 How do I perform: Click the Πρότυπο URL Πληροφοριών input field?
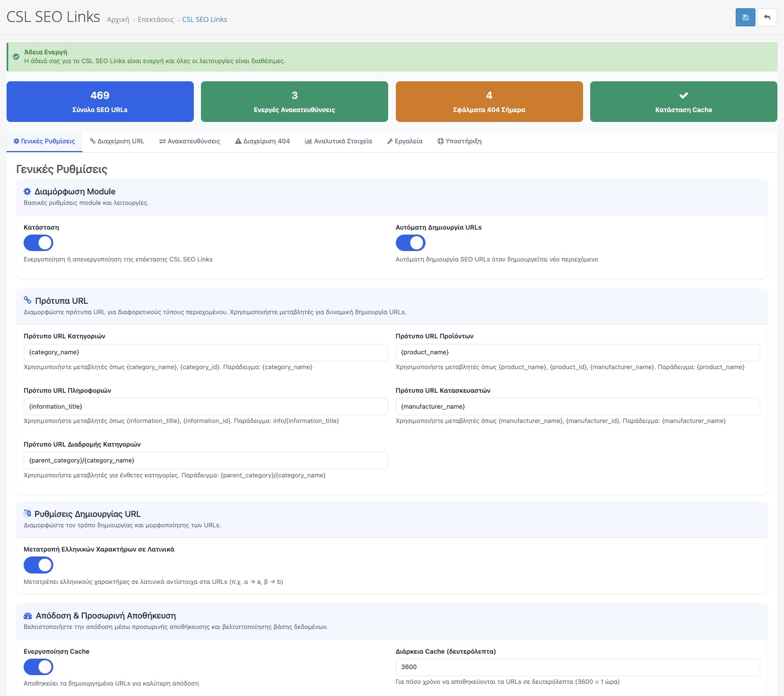206,407
